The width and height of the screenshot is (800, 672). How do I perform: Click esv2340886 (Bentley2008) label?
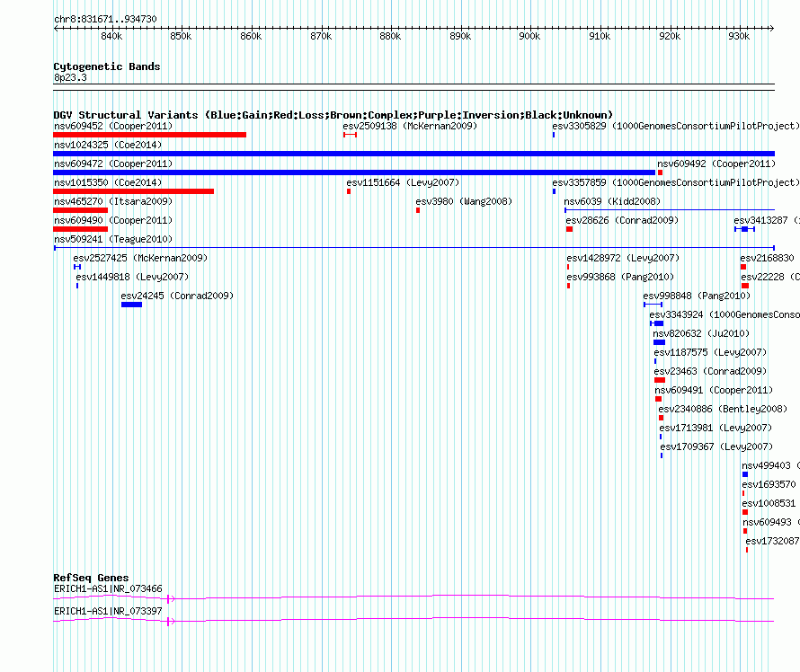(x=723, y=409)
